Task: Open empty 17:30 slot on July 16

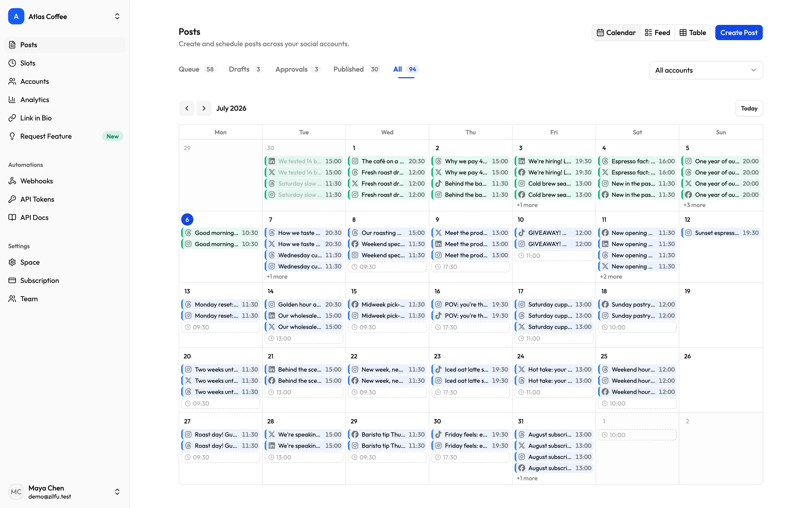Action: (470, 327)
